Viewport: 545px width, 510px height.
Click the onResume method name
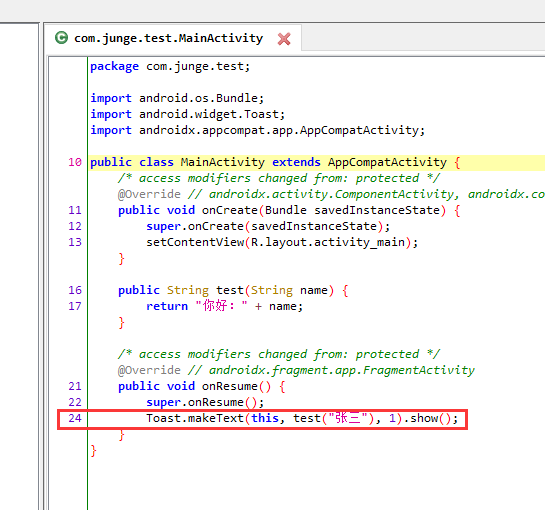[229, 386]
